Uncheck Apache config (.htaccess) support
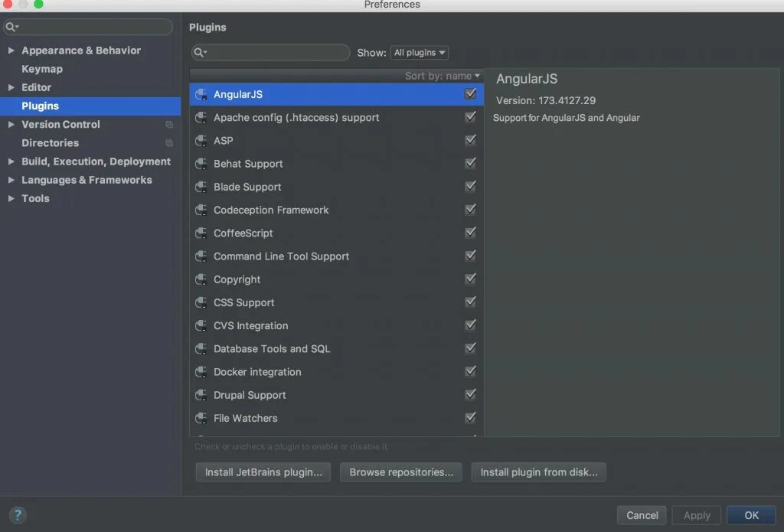 tap(471, 116)
